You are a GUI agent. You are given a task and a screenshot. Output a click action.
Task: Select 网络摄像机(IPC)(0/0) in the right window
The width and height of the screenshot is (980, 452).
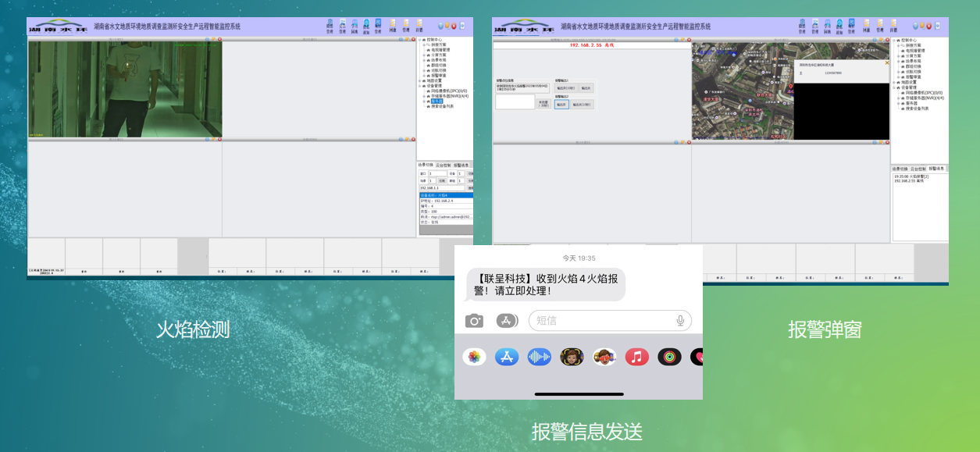[924, 94]
